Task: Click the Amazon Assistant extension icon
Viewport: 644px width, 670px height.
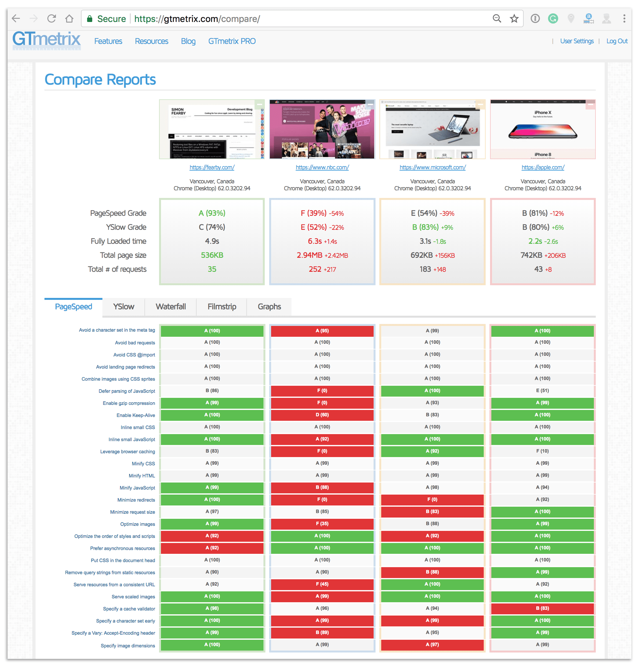Action: (589, 18)
